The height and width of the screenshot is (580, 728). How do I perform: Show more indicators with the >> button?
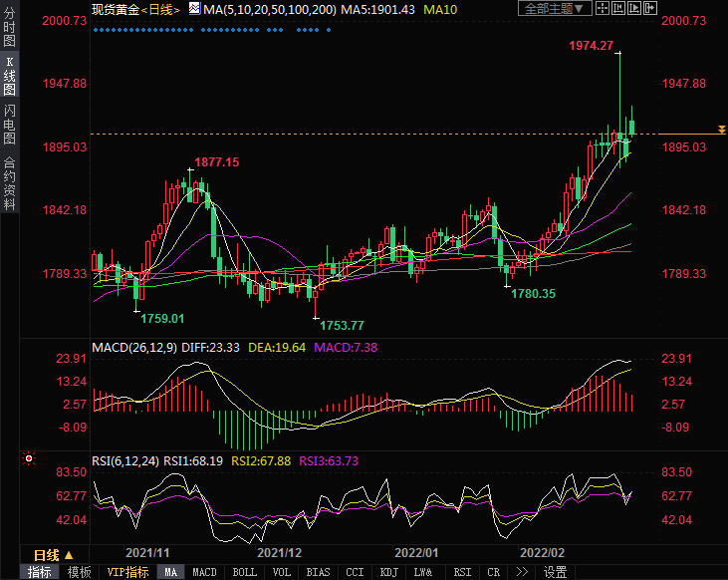click(x=522, y=572)
